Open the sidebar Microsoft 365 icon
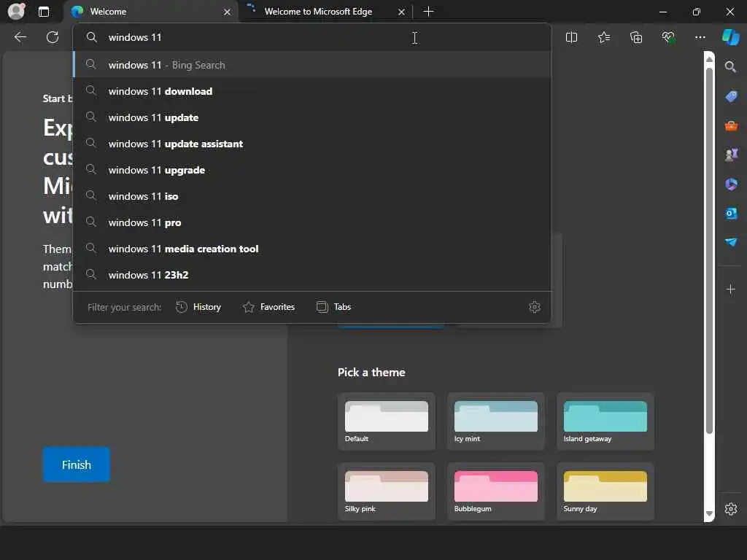 731,184
